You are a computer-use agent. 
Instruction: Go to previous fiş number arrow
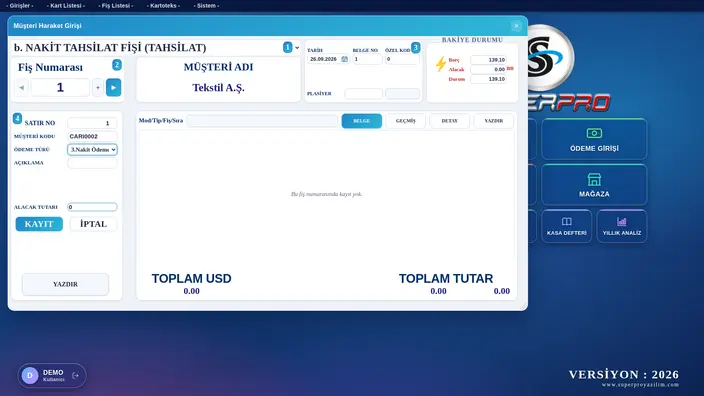pos(21,88)
